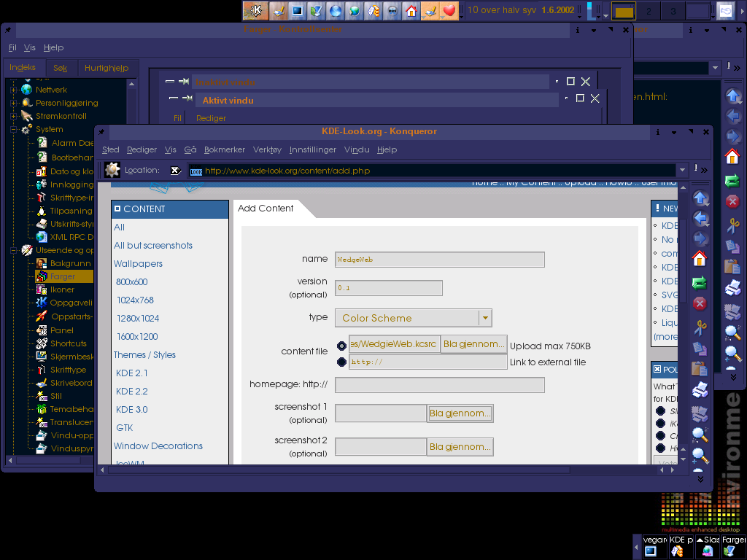The height and width of the screenshot is (560, 747).
Task: Open Window Decorations link
Action: (x=158, y=446)
